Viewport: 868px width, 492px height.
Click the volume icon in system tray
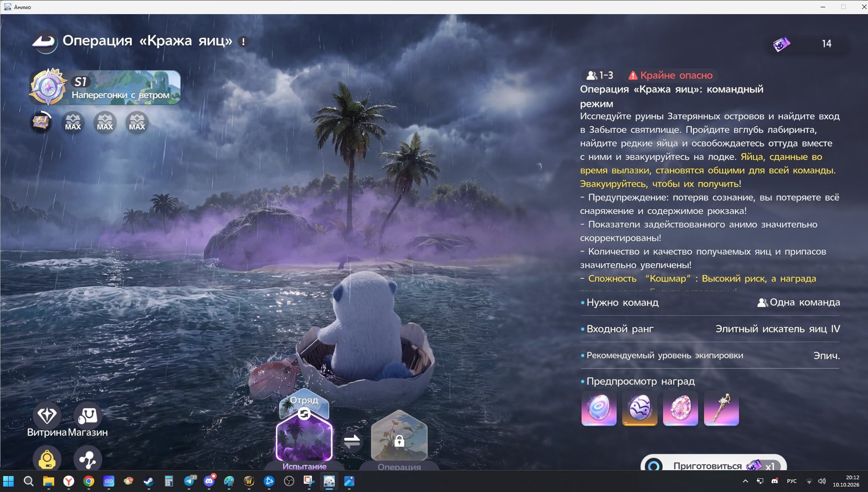[x=822, y=481]
